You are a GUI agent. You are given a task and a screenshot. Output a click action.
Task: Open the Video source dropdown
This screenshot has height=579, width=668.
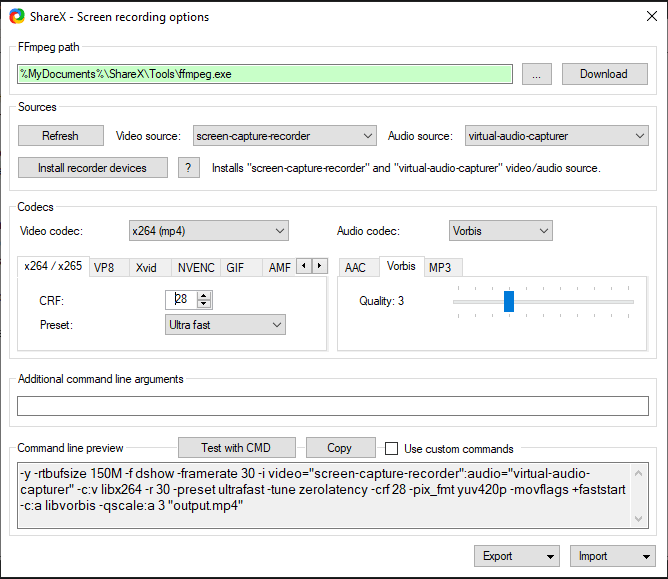tap(285, 135)
